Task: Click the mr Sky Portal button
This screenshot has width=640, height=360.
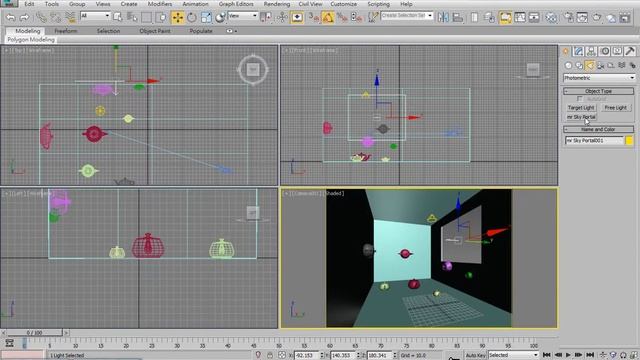Action: click(581, 117)
